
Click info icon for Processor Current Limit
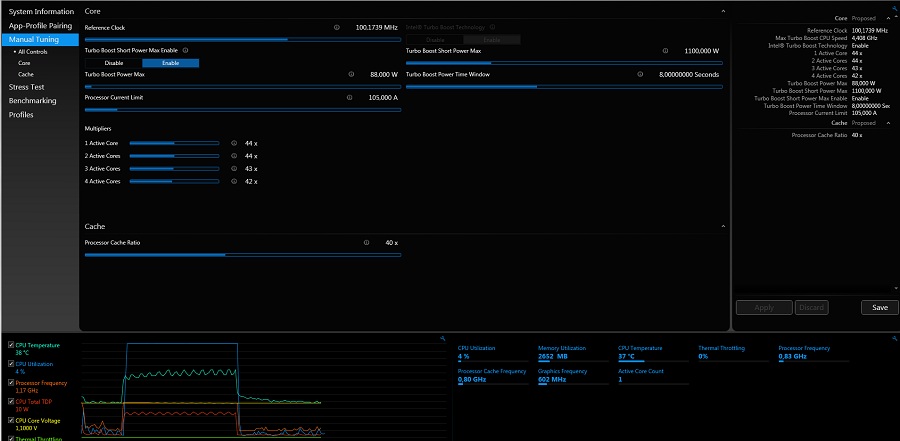[x=351, y=98]
